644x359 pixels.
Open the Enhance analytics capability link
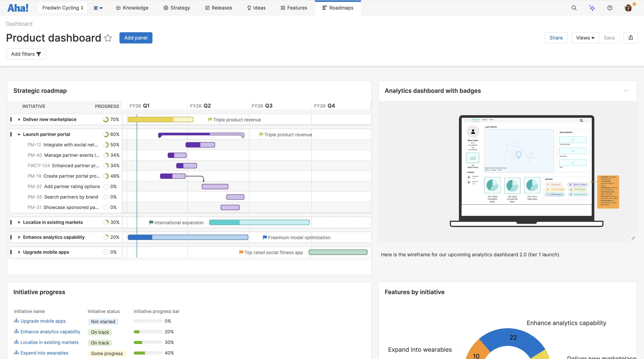click(x=50, y=331)
